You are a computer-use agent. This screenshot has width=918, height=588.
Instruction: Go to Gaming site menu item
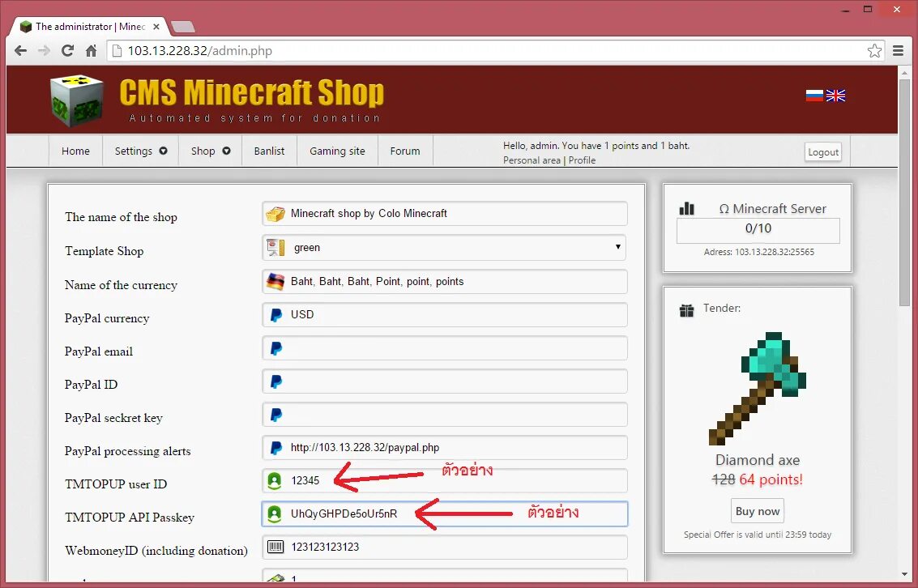pos(337,151)
